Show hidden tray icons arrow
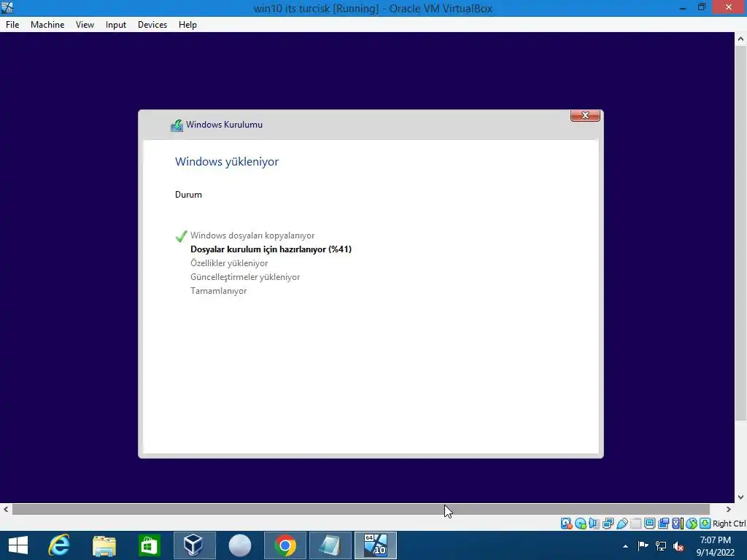The image size is (747, 560). tap(625, 546)
